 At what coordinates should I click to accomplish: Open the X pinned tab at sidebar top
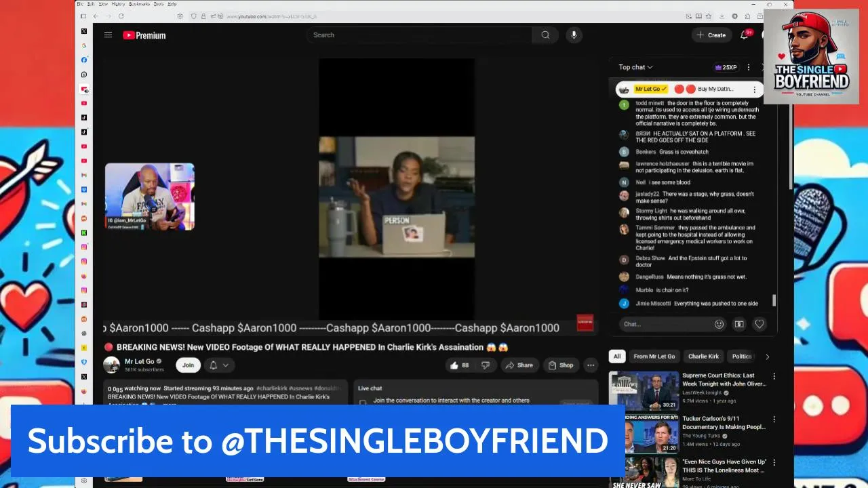point(84,31)
